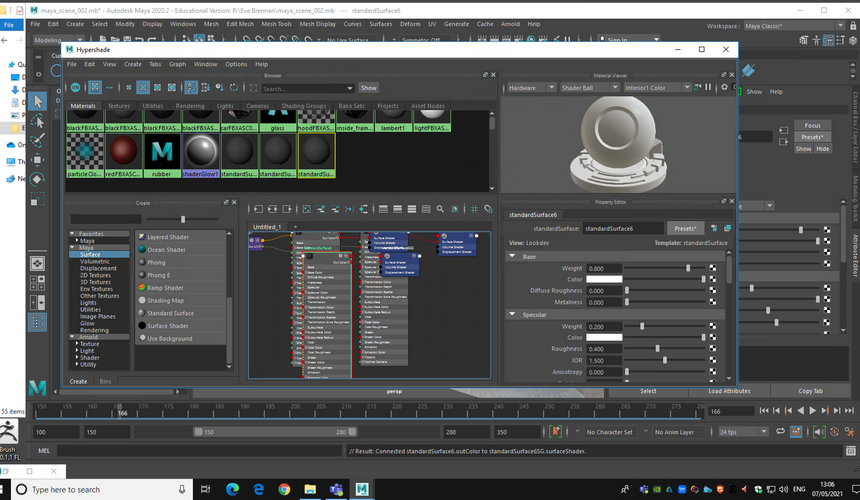Open the Hardware renderer dropdown
The width and height of the screenshot is (860, 500).
click(x=530, y=87)
